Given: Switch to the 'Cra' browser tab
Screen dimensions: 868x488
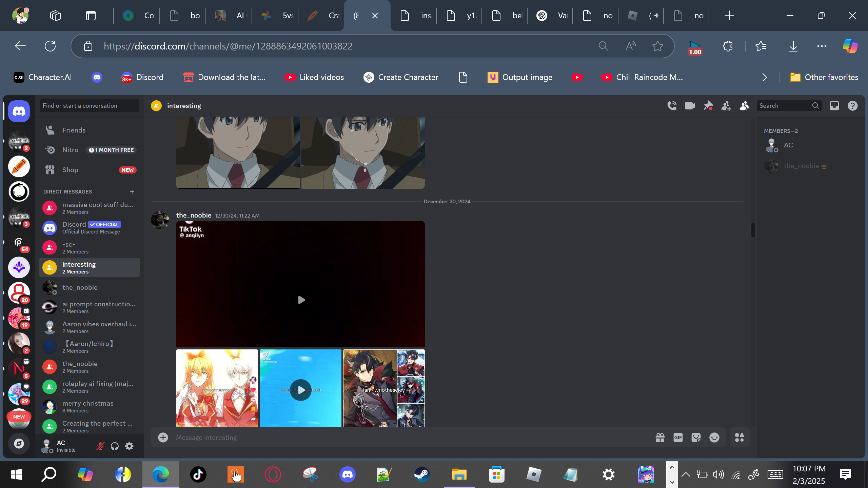Looking at the screenshot, I should pyautogui.click(x=321, y=16).
